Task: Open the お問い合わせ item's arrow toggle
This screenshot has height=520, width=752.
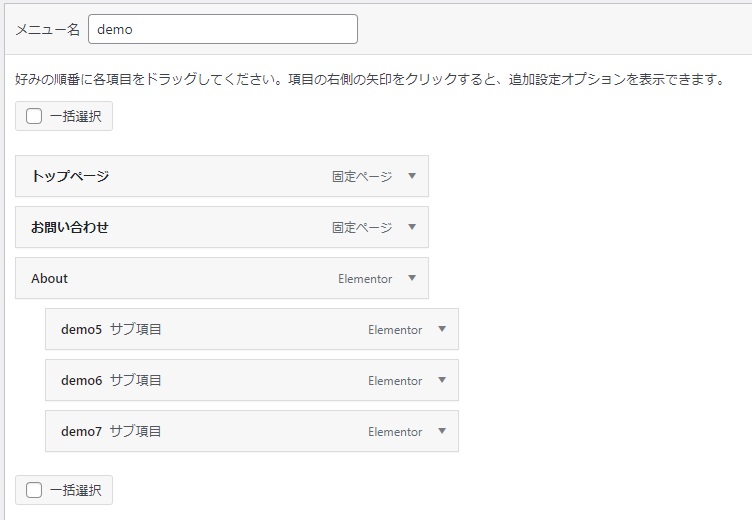Action: (x=411, y=227)
